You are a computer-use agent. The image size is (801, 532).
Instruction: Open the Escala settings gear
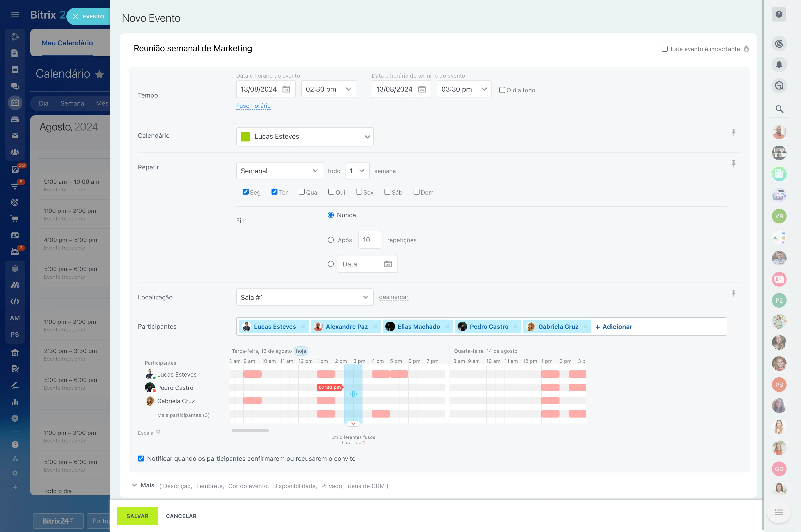(x=158, y=432)
